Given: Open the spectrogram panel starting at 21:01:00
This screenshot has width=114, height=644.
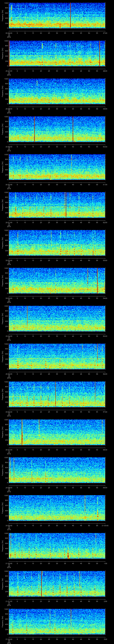Looking at the screenshot, I should [57, 584].
